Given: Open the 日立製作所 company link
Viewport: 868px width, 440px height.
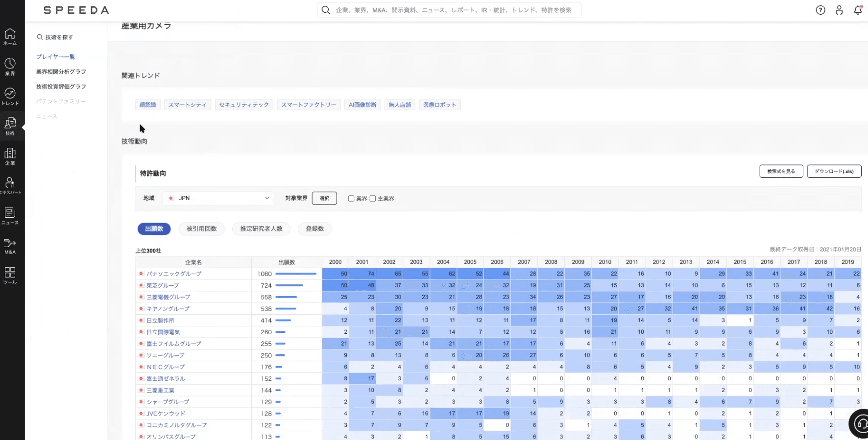Looking at the screenshot, I should tap(161, 321).
